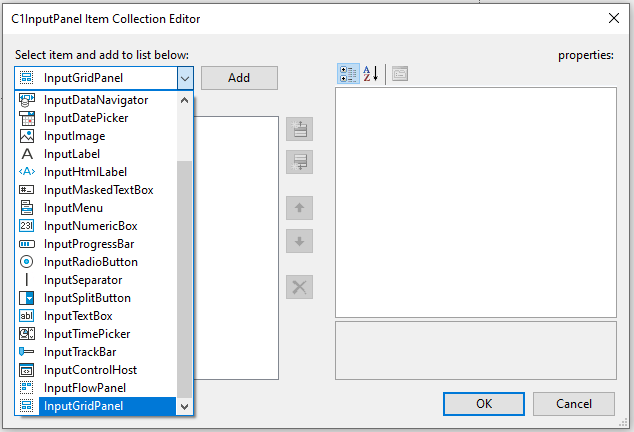634x432 pixels.
Task: Click the move item down arrow
Action: coord(300,241)
